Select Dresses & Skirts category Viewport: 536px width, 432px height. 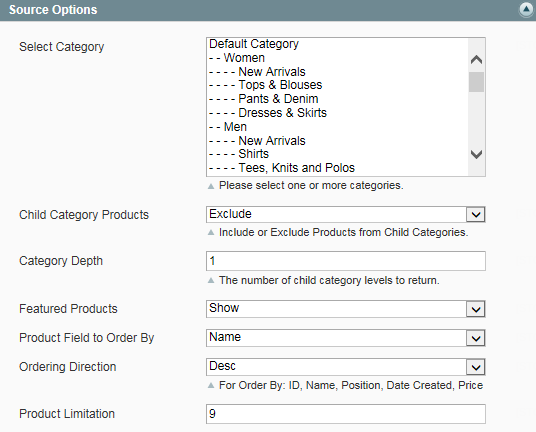pyautogui.click(x=337, y=113)
